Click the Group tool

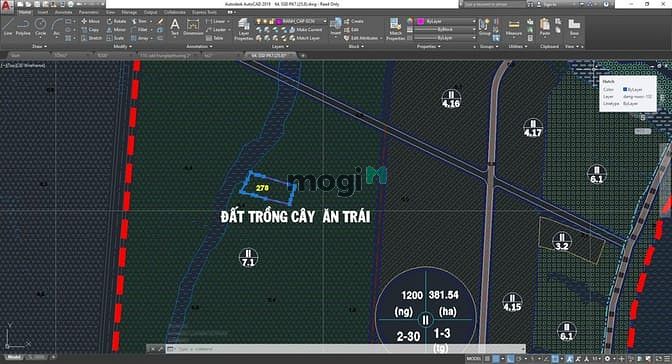click(484, 27)
